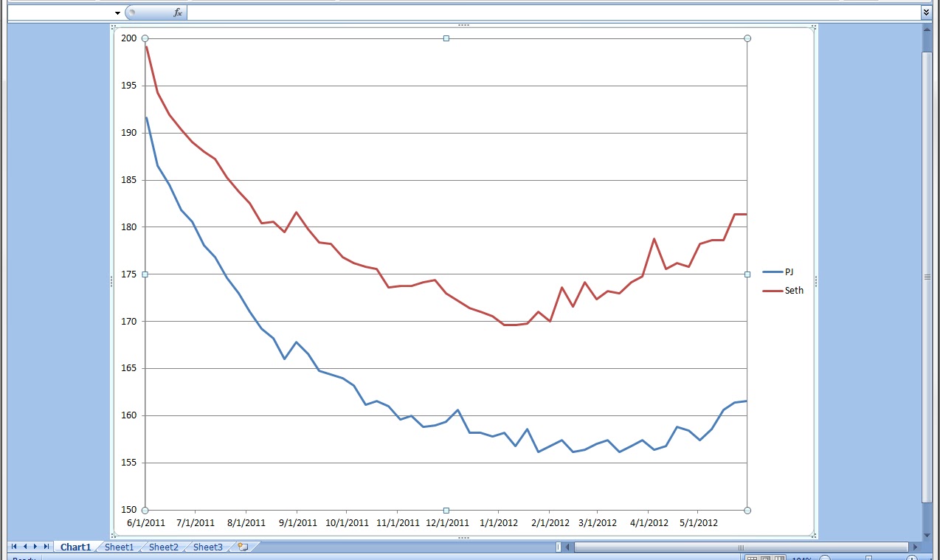The image size is (940, 560).
Task: Click the 165 vertical axis label
Action: tap(129, 368)
